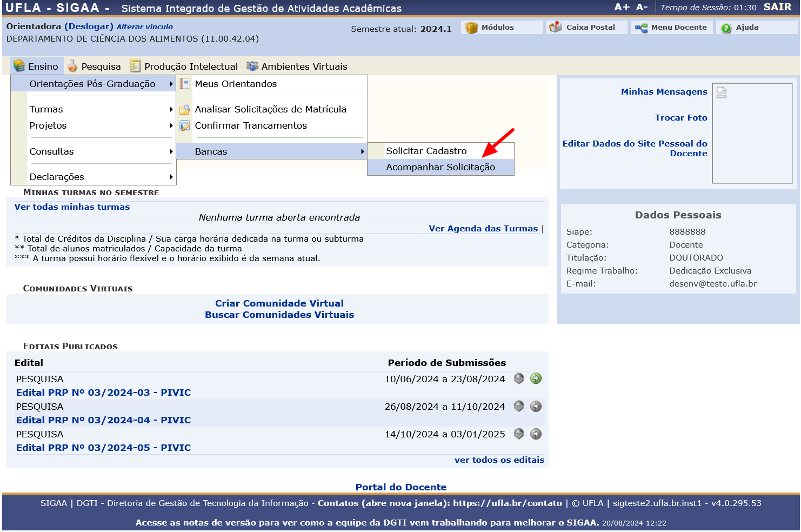Image resolution: width=801 pixels, height=532 pixels.
Task: Click arrow beside Bancas
Action: [363, 151]
